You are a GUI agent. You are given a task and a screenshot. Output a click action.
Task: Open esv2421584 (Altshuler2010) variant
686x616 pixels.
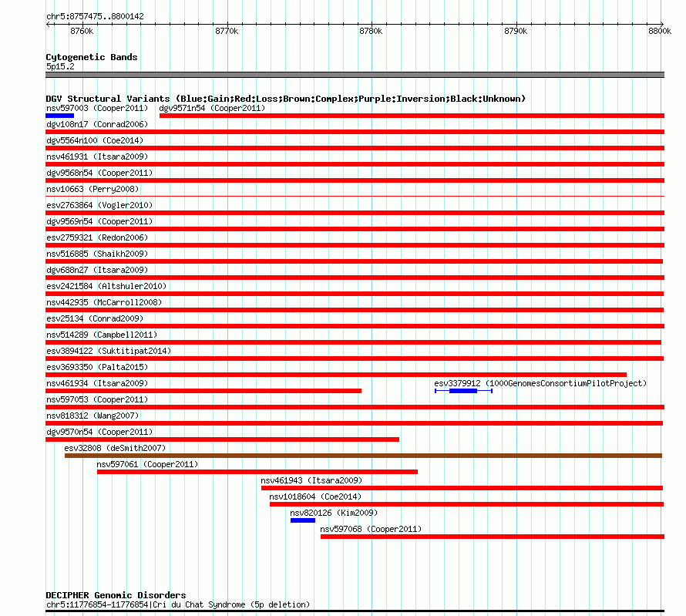pos(106,286)
